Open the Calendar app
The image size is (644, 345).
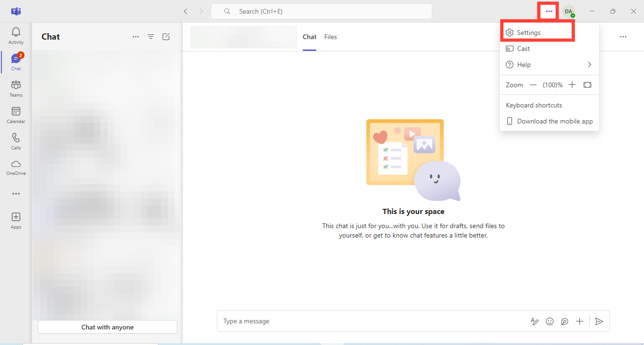(16, 115)
